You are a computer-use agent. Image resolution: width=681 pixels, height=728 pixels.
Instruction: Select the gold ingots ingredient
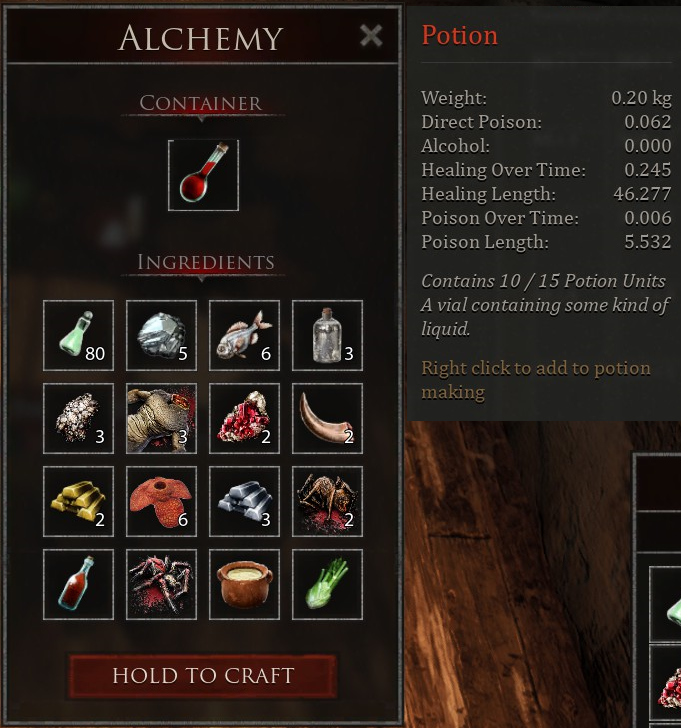tap(78, 501)
